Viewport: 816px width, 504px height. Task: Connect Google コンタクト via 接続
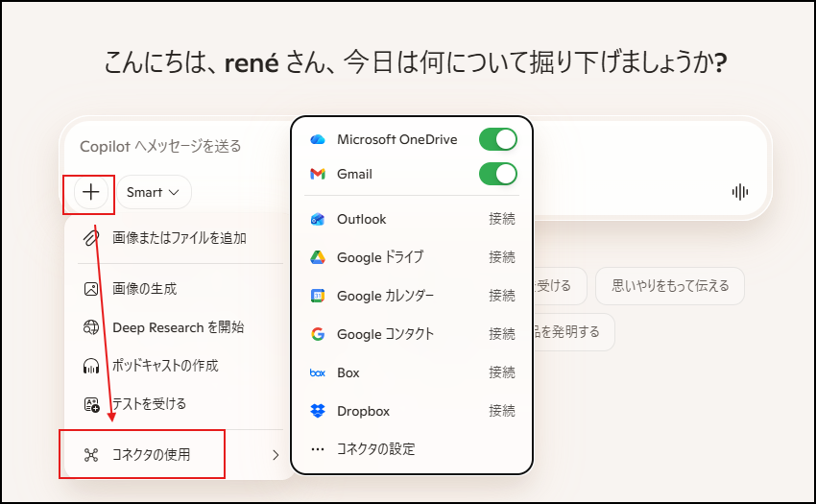[x=502, y=334]
